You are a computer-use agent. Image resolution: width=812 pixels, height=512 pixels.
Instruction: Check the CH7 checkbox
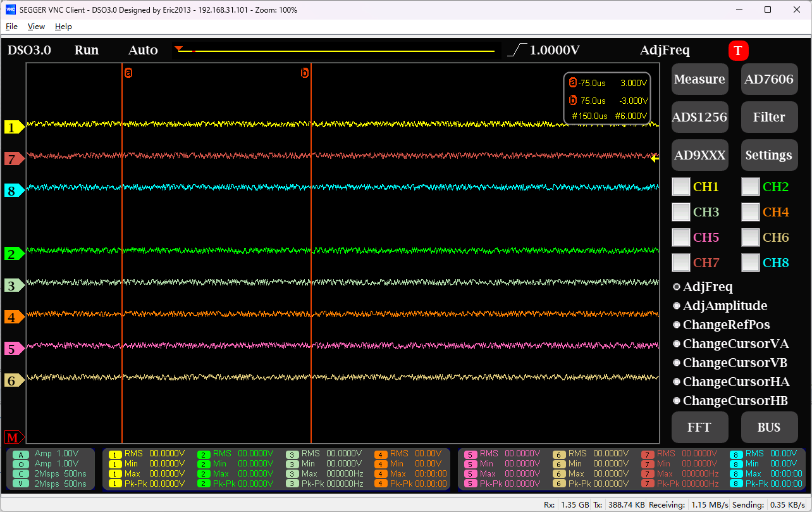click(681, 263)
